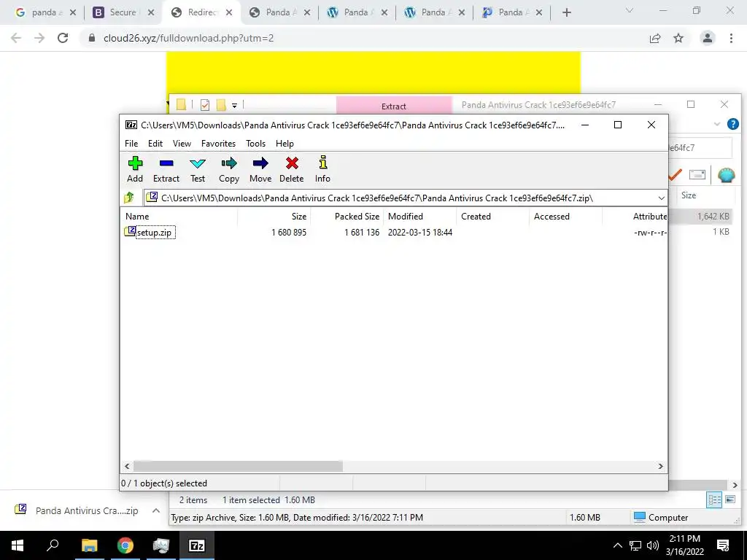Show hidden system tray icons
Image resolution: width=747 pixels, height=560 pixels.
[x=617, y=545]
